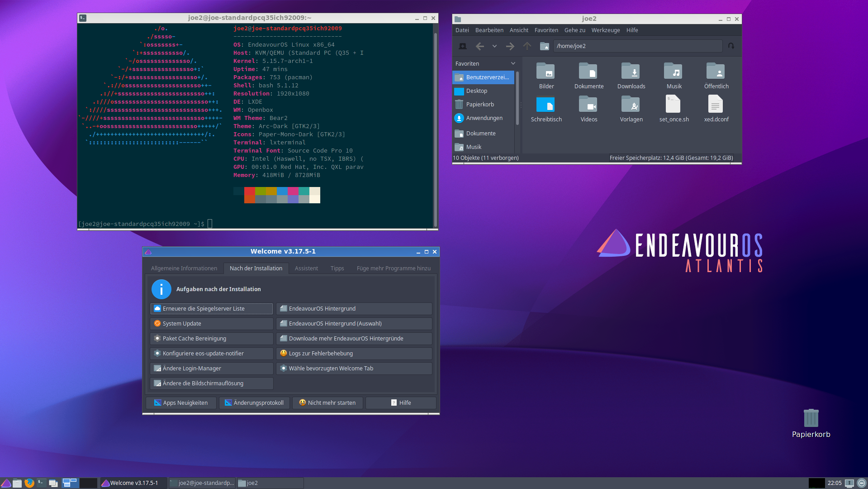Open the Dokumente folder icon in main pane
Screen dimensions: 868x489
(588, 76)
